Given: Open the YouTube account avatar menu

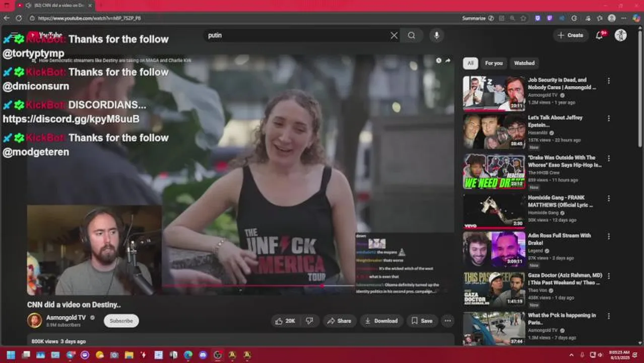Looking at the screenshot, I should 621,35.
